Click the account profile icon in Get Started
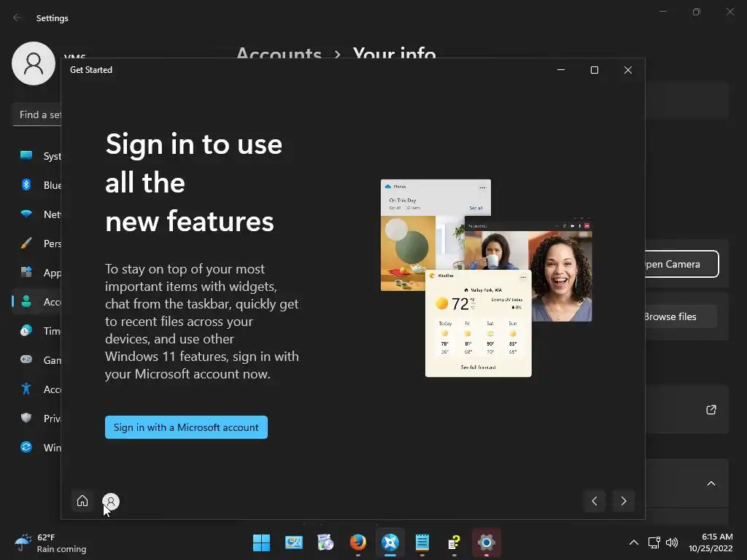Image resolution: width=747 pixels, height=560 pixels. 111,501
